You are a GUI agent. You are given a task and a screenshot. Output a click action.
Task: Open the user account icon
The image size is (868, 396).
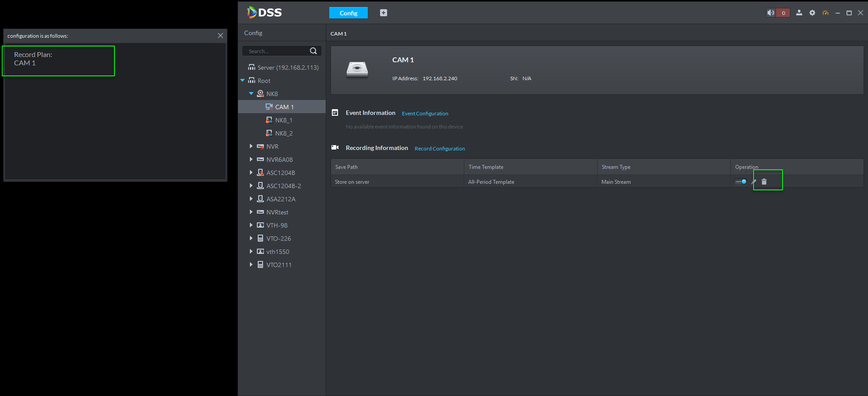pos(799,13)
